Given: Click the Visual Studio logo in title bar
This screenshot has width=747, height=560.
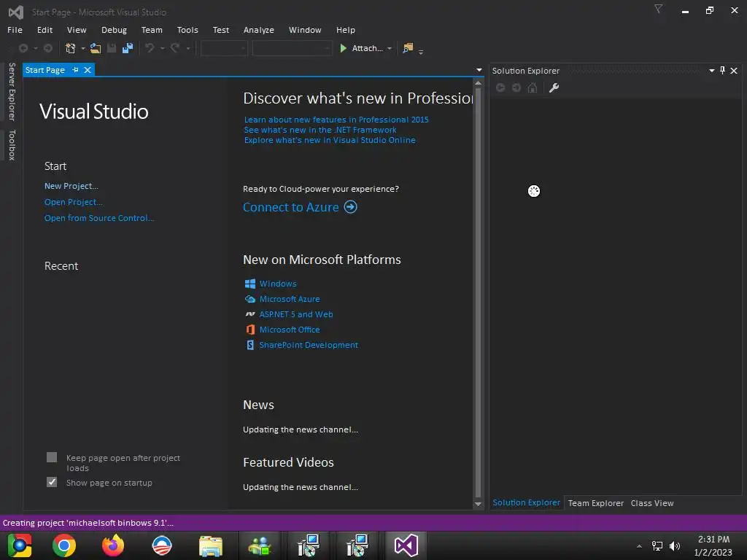Looking at the screenshot, I should (x=16, y=12).
